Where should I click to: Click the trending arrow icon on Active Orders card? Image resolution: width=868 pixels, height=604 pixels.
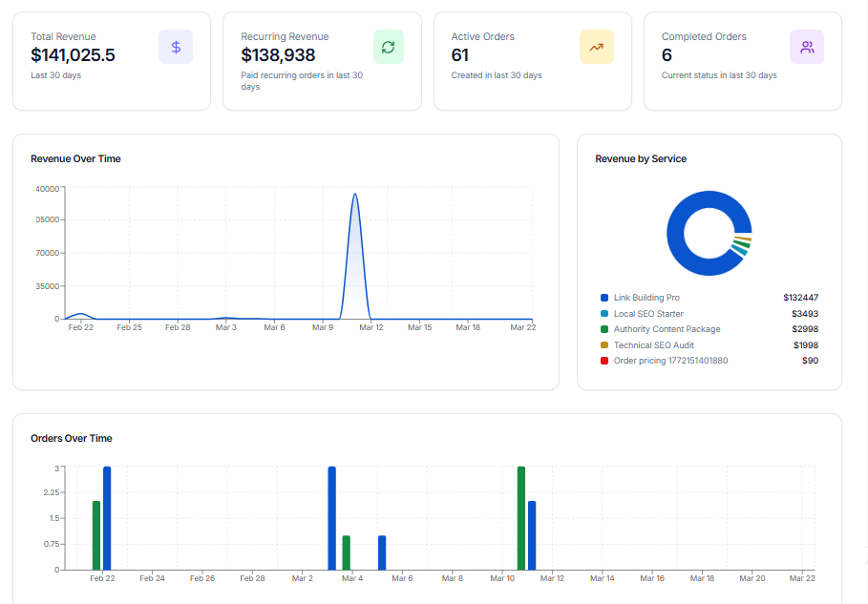[596, 47]
